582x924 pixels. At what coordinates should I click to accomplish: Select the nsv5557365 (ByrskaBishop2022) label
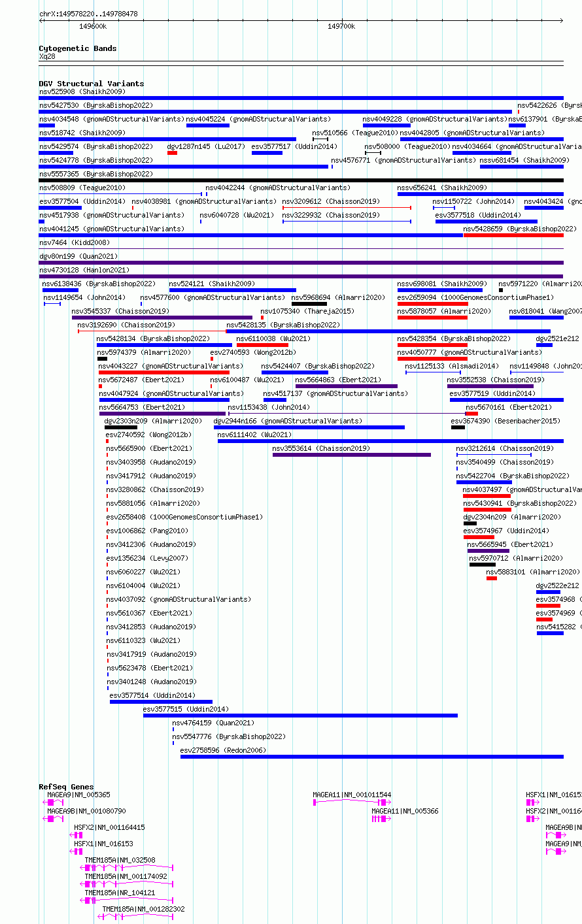tap(95, 174)
